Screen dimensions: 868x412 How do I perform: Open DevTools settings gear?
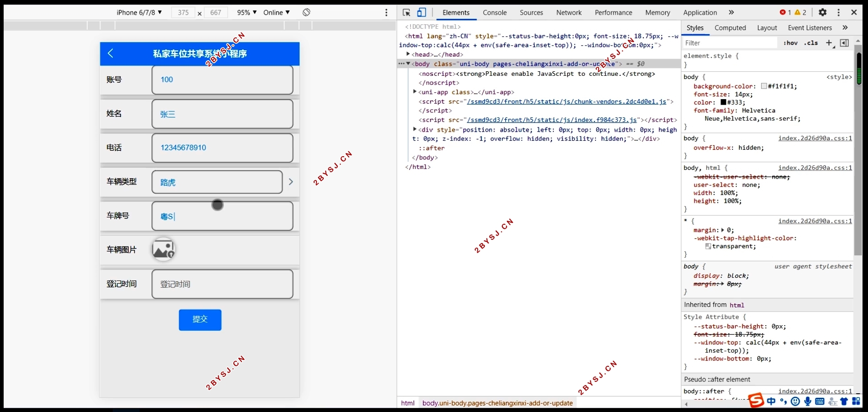point(823,12)
